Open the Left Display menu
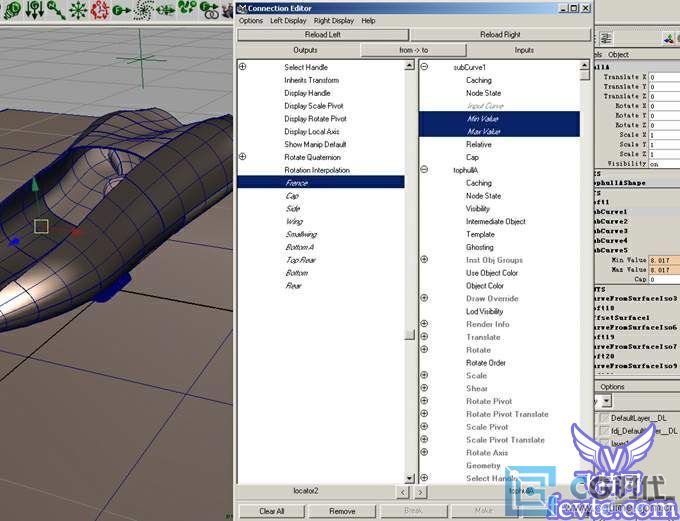The image size is (680, 521). coord(288,21)
